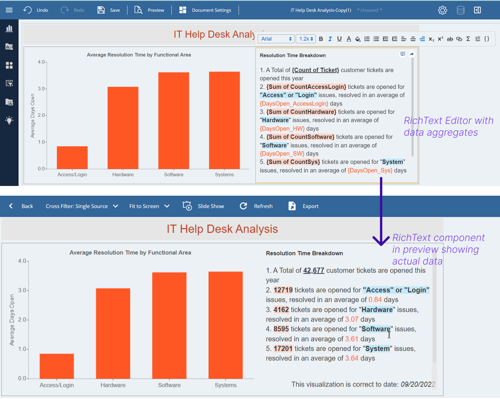Click the database icon in the header
Viewport: 500px width, 399px height.
pyautogui.click(x=460, y=10)
